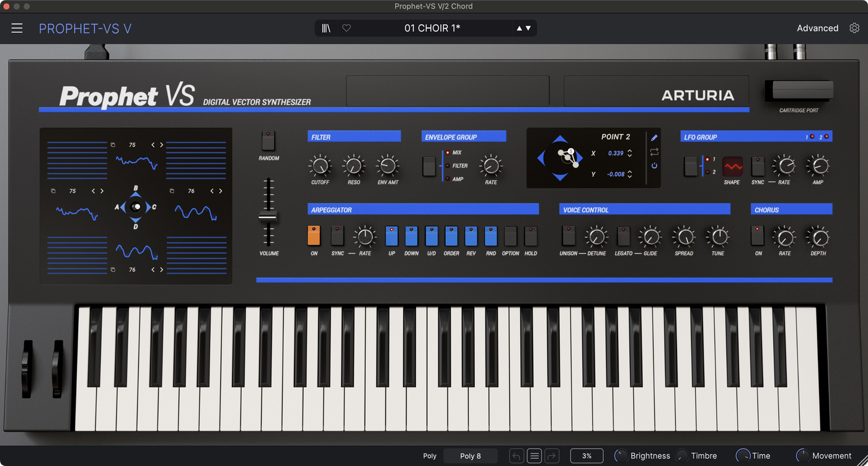Open settings gear in top bar
The width and height of the screenshot is (868, 466).
click(x=854, y=28)
